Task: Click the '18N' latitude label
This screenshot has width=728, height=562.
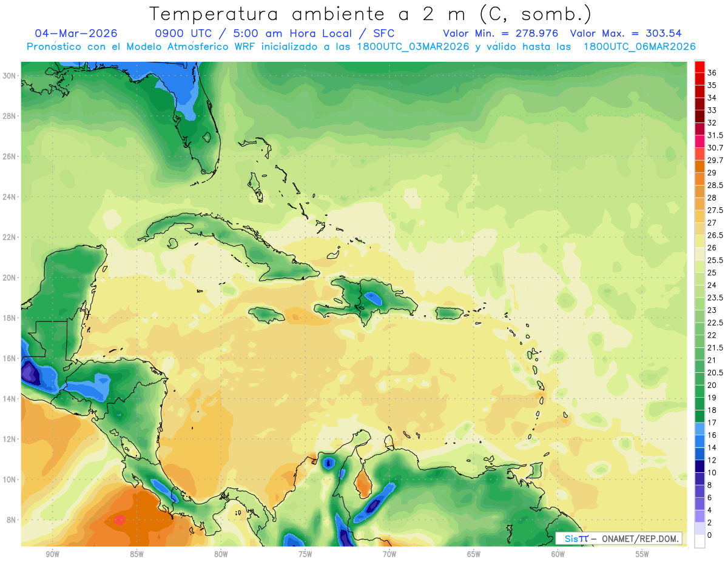Action: tap(9, 318)
